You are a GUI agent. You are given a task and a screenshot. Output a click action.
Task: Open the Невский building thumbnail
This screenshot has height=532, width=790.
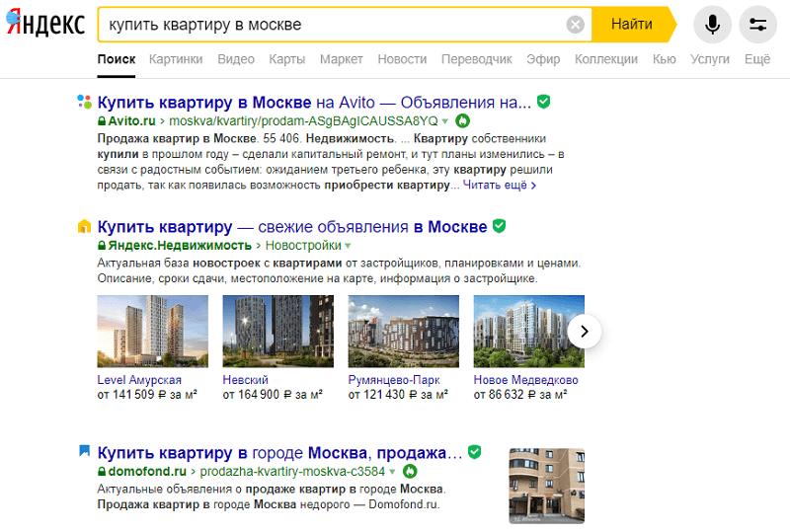point(278,331)
